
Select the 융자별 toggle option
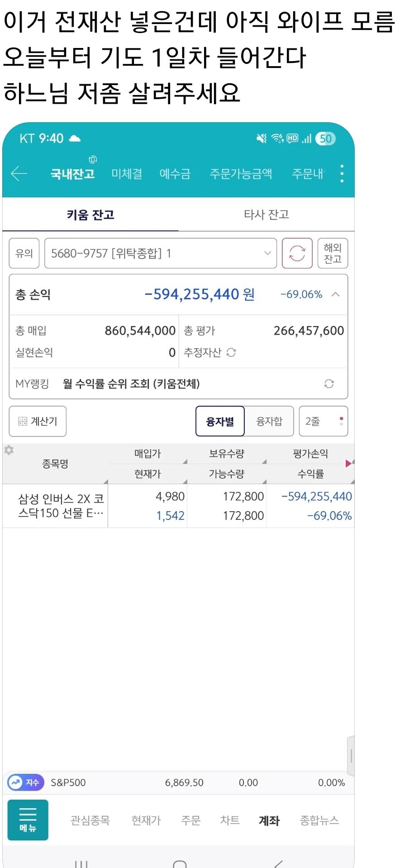220,421
